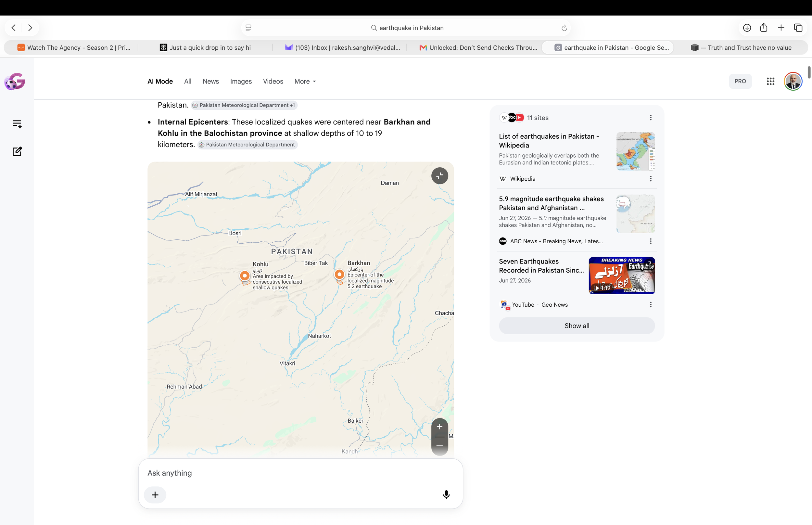This screenshot has width=812, height=525.
Task: Go back with the browser back arrow
Action: tap(14, 28)
